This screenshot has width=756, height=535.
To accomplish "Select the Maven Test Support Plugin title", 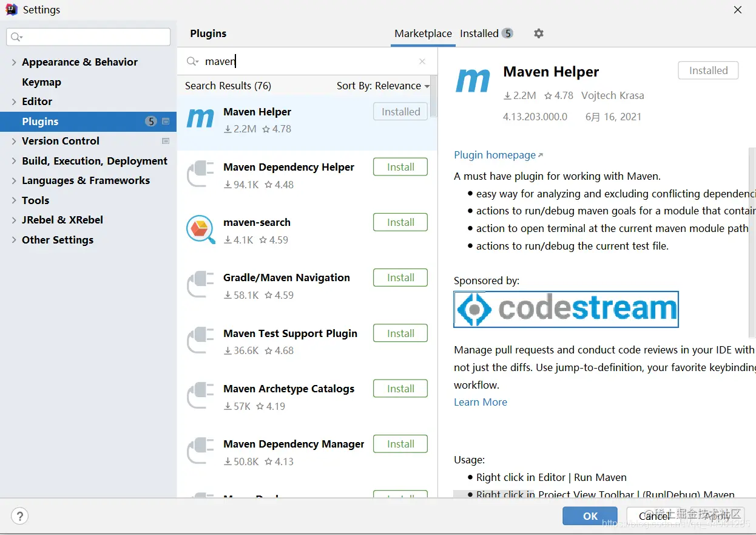I will point(290,333).
